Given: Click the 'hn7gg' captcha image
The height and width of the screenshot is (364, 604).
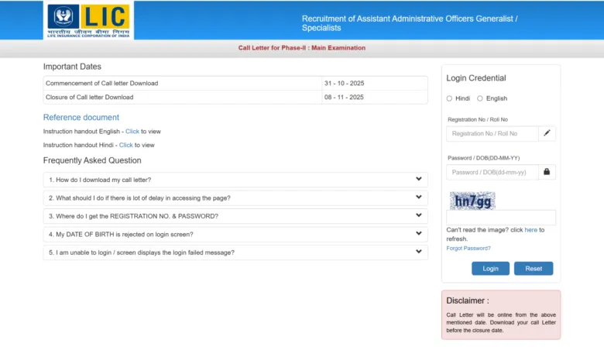Looking at the screenshot, I should 472,201.
